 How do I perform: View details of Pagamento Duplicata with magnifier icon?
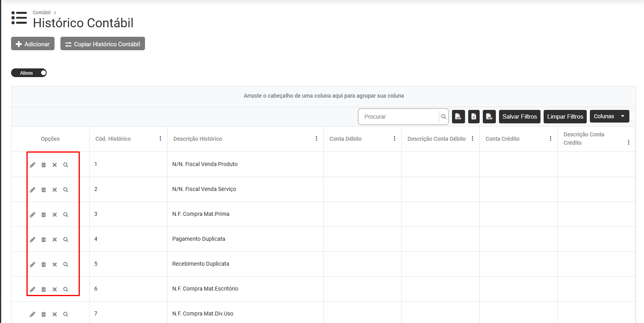[66, 240]
